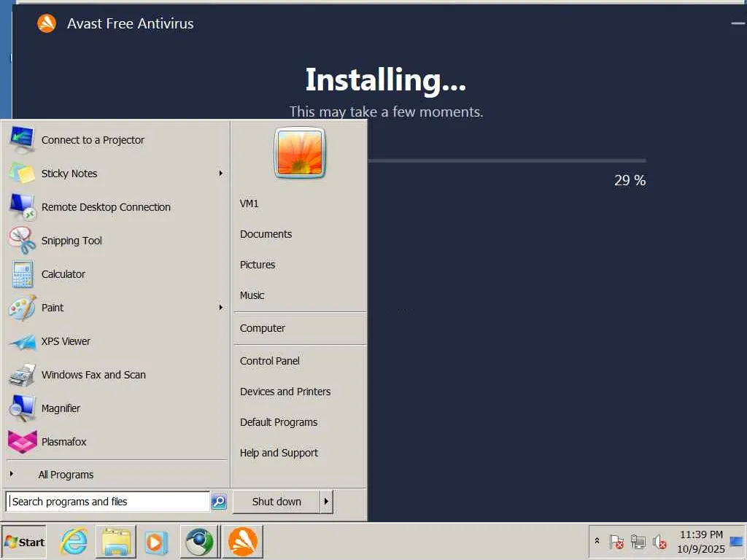
Task: Open the Calculator icon
Action: [23, 274]
